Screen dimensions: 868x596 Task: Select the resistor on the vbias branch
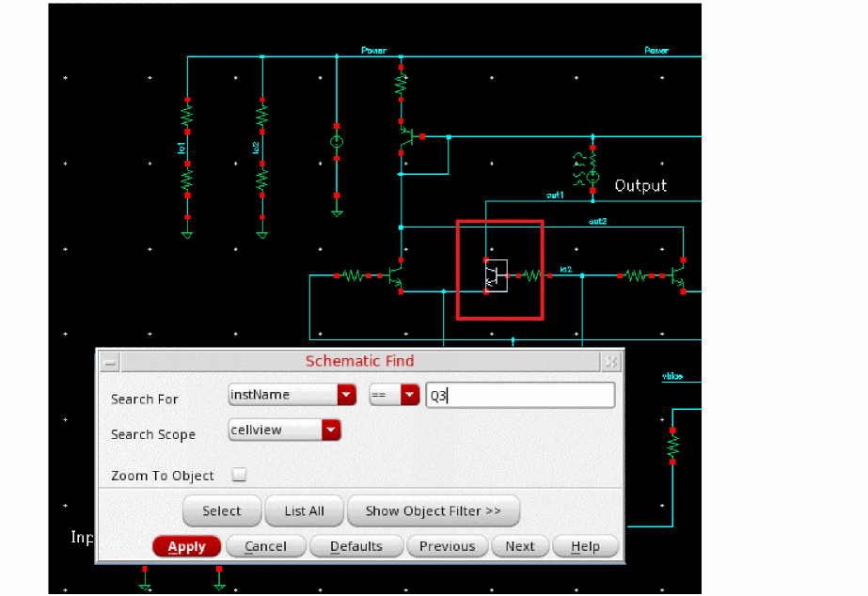pos(672,446)
